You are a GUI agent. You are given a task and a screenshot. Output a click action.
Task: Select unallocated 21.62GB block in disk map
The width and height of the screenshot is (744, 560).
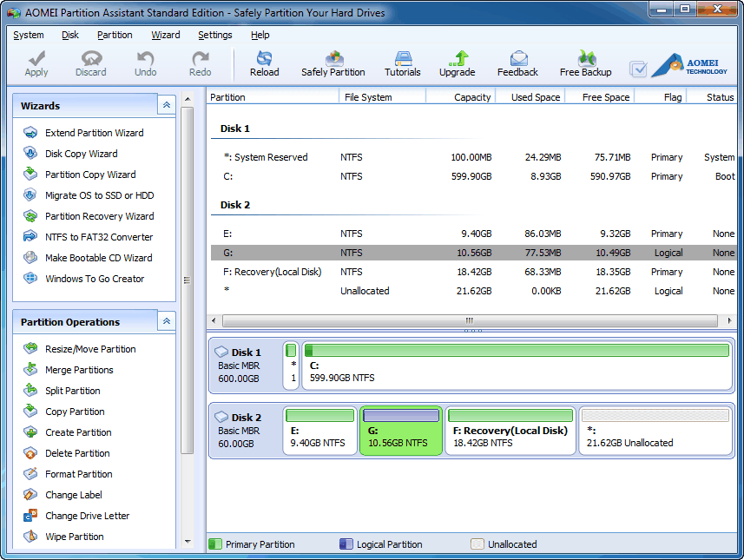[655, 431]
